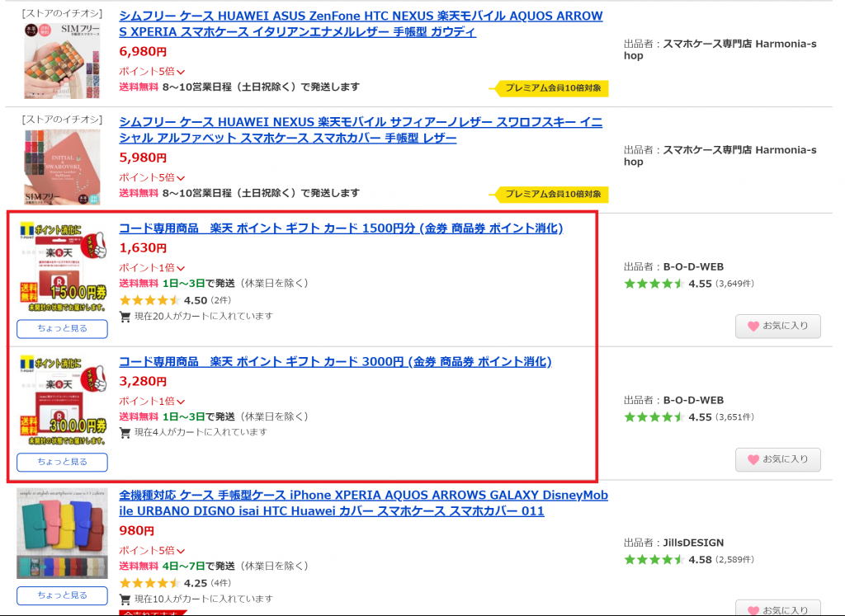The height and width of the screenshot is (616, 845).
Task: Click the cart icon beside 現在4人がカートに入れています
Action: pyautogui.click(x=125, y=432)
